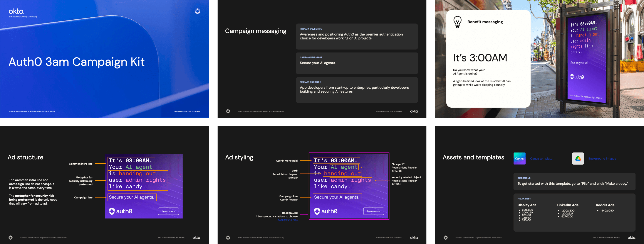644x244 pixels.
Task: Click the Google Drive icon
Action: point(578,158)
